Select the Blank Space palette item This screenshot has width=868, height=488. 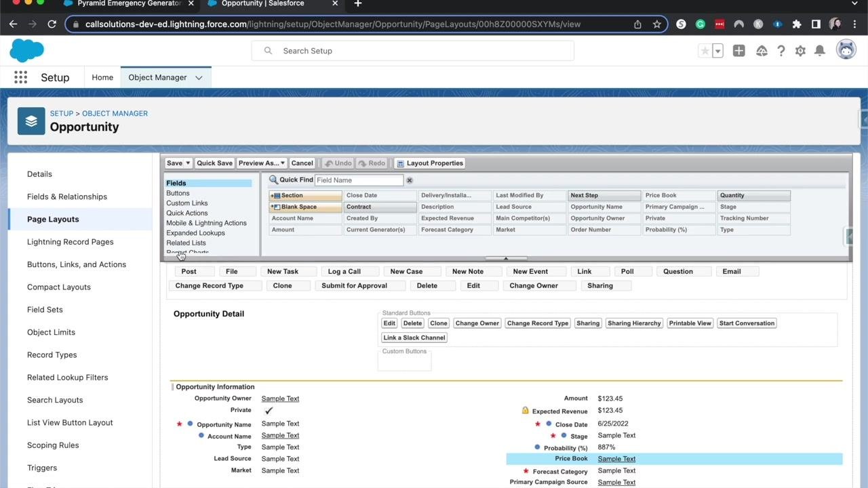click(305, 207)
